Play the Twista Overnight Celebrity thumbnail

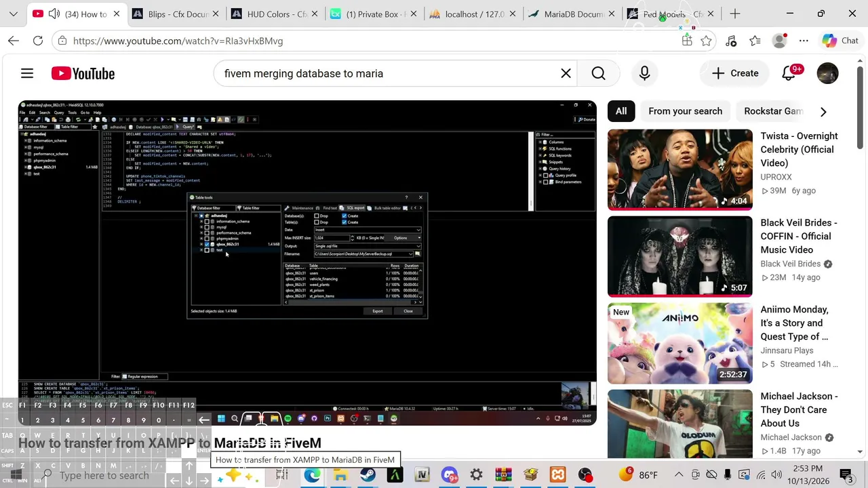680,169
